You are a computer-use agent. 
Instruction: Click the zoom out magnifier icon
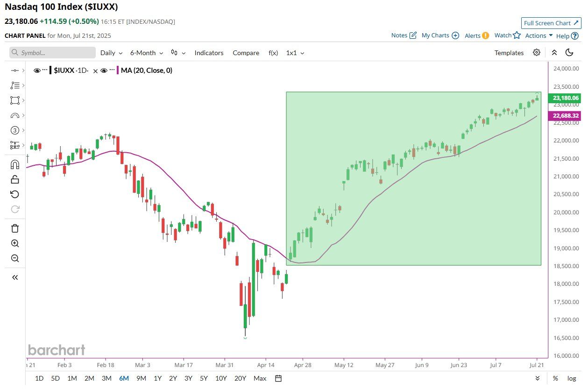pyautogui.click(x=14, y=258)
